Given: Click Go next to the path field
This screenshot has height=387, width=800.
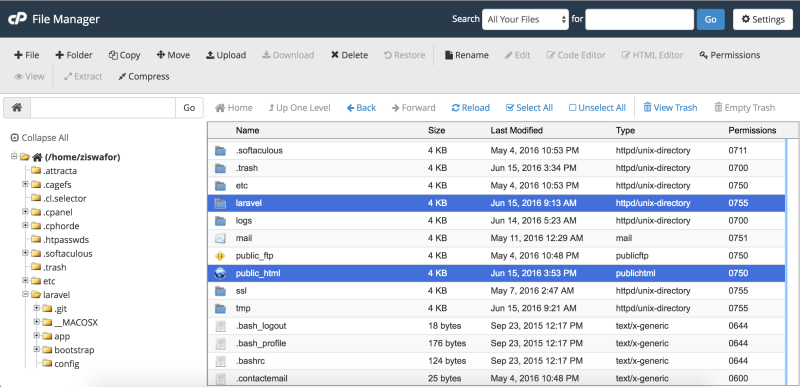Looking at the screenshot, I should [x=189, y=108].
